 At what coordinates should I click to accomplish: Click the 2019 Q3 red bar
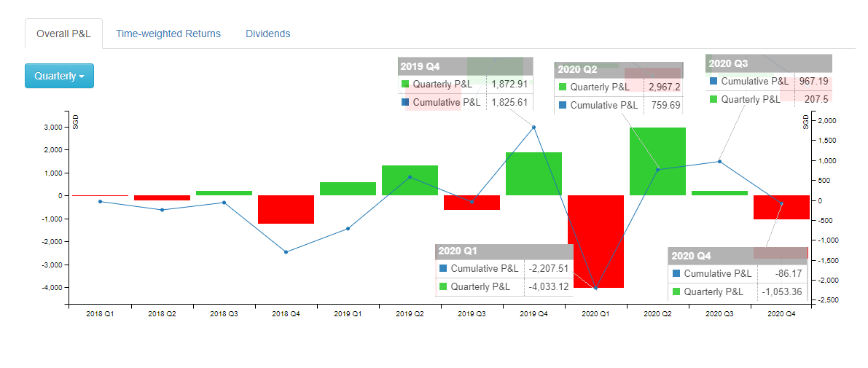[x=472, y=203]
